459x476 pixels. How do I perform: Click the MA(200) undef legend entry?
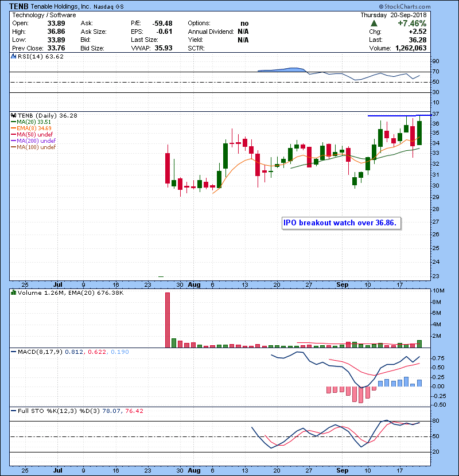click(33, 141)
